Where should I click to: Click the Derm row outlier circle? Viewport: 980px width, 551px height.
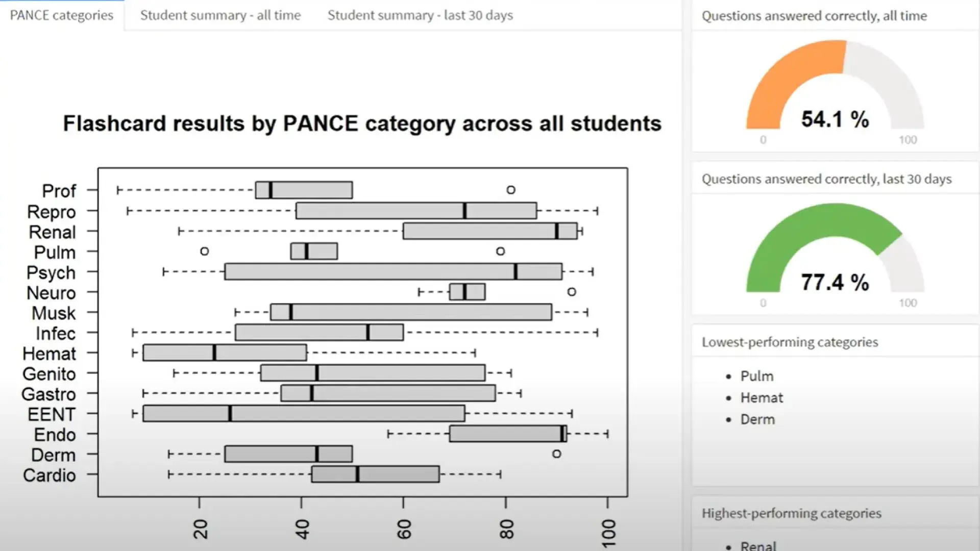[557, 454]
